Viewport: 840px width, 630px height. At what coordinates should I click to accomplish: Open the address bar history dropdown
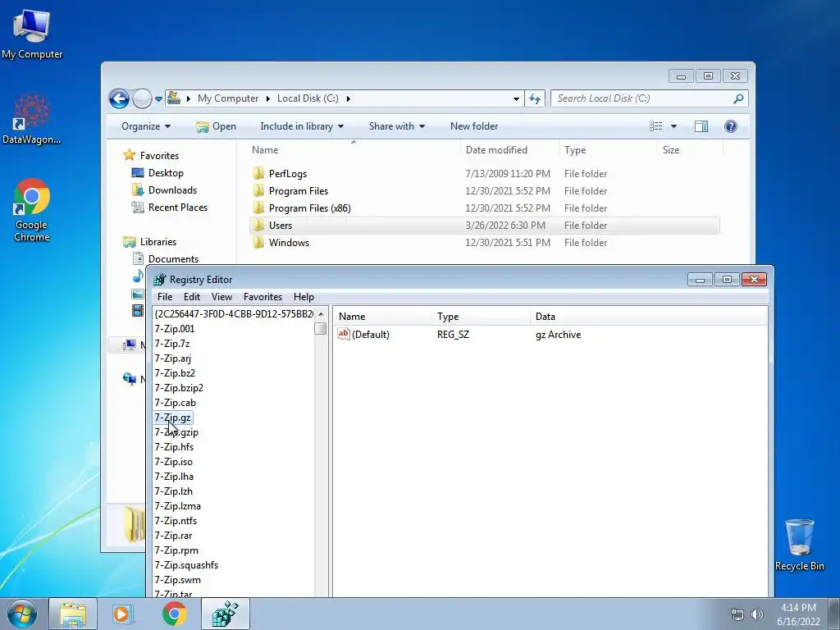[516, 99]
